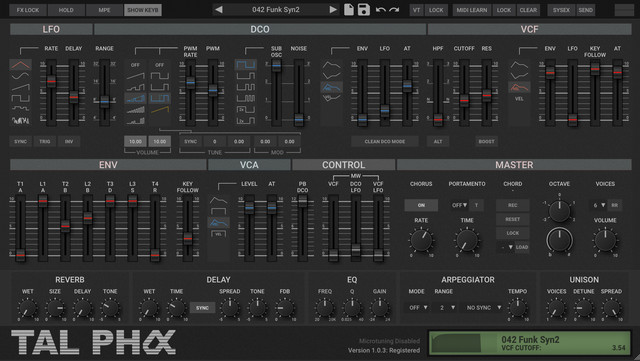The width and height of the screenshot is (640, 361).
Task: Open the arpeggiator MODE dropdown
Action: (418, 308)
